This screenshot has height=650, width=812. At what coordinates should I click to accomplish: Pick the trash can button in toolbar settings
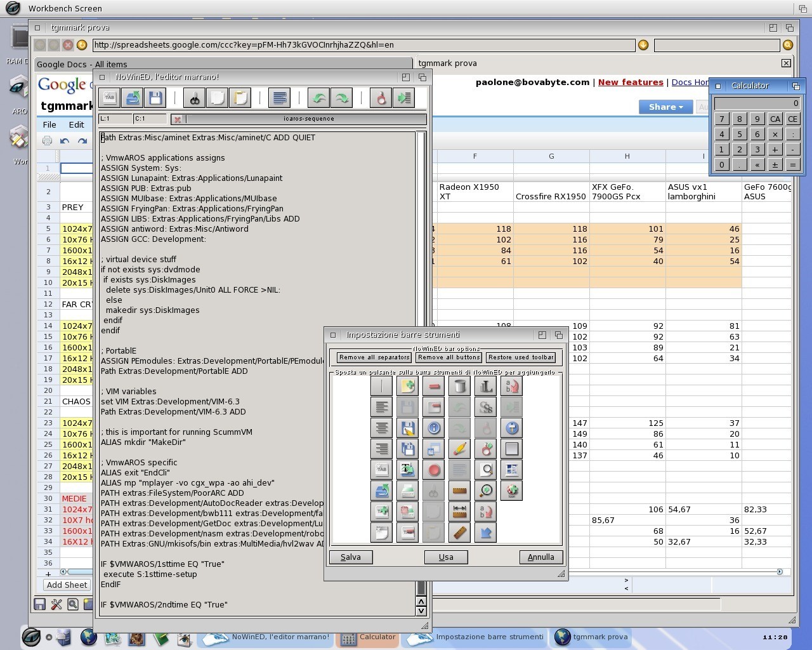[459, 386]
